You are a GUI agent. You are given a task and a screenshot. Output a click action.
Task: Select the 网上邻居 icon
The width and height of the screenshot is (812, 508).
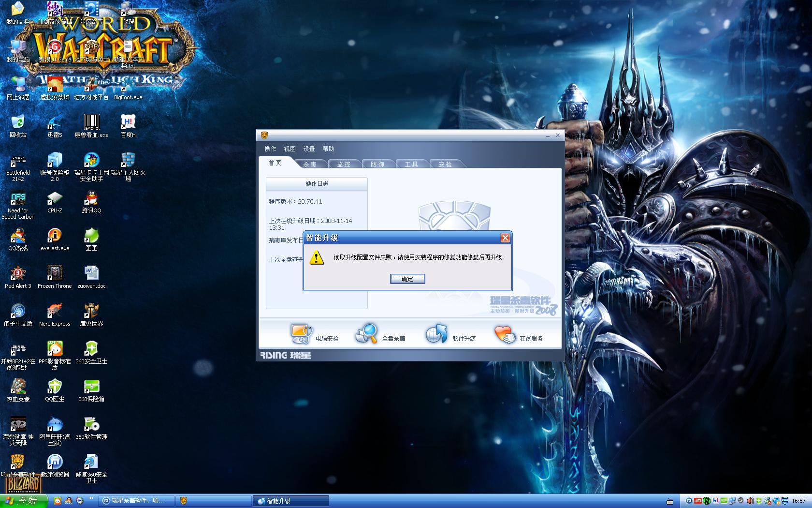click(18, 89)
